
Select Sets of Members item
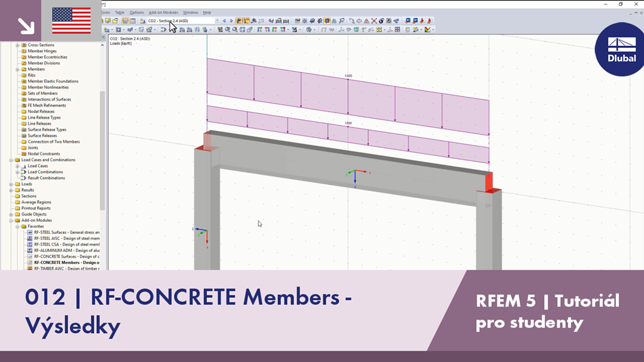[43, 93]
